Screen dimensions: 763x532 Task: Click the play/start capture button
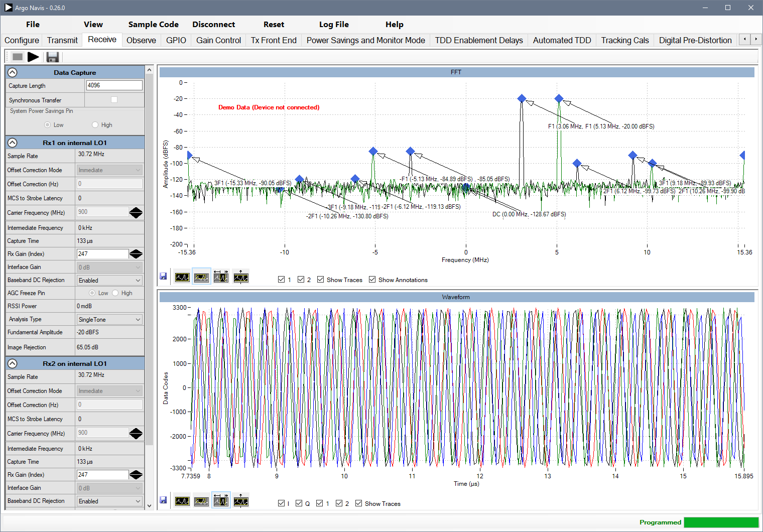pyautogui.click(x=34, y=57)
